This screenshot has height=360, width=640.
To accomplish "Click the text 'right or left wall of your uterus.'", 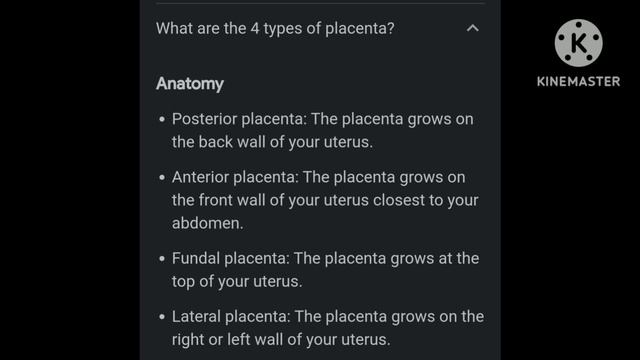I will (x=281, y=340).
